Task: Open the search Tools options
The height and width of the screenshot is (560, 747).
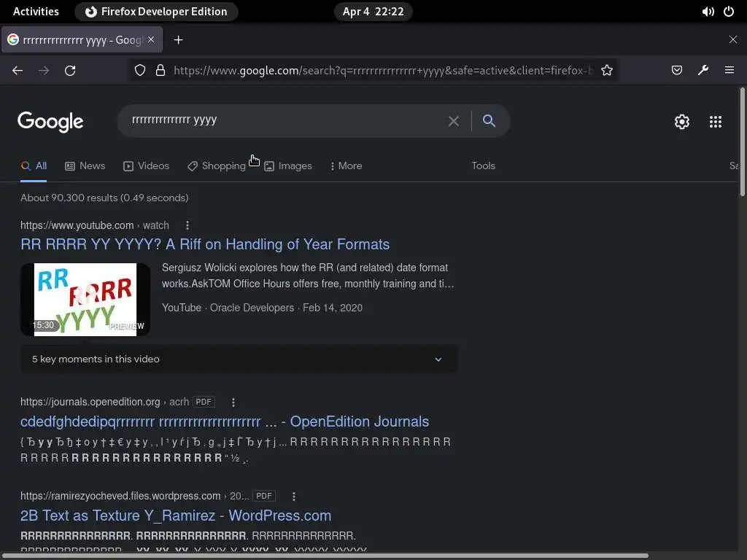Action: tap(484, 166)
